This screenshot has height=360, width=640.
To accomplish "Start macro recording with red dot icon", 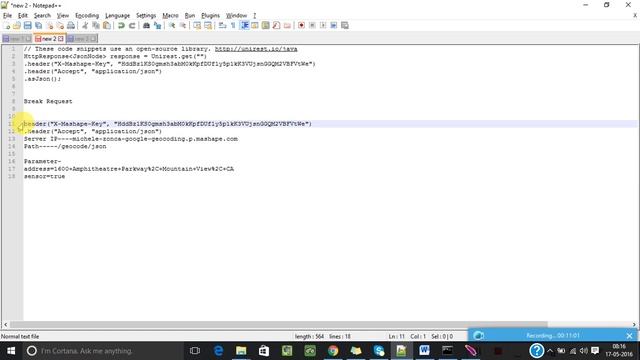I will pyautogui.click(x=301, y=25).
